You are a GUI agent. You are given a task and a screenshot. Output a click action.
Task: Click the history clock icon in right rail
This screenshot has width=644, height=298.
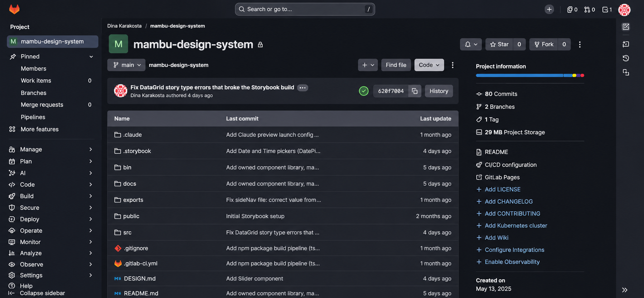click(x=626, y=58)
